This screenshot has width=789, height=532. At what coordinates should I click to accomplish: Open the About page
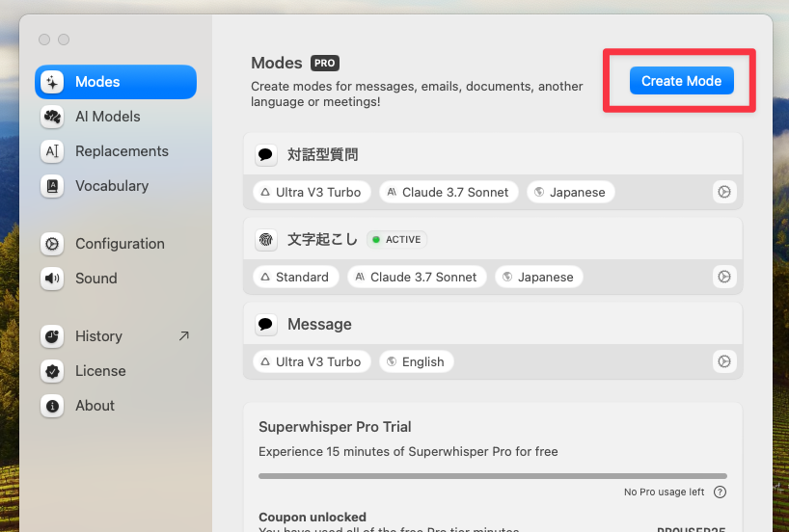[x=116, y=406]
